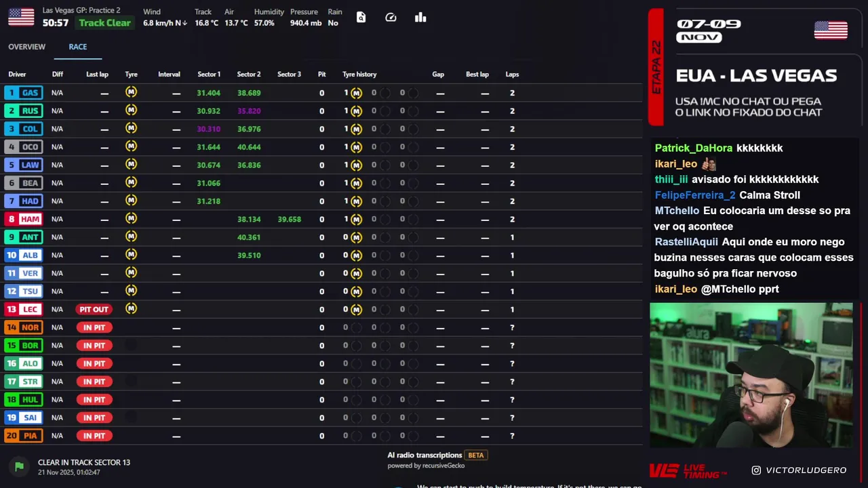Click BEA medium tyre icon in Tyre column

131,182
